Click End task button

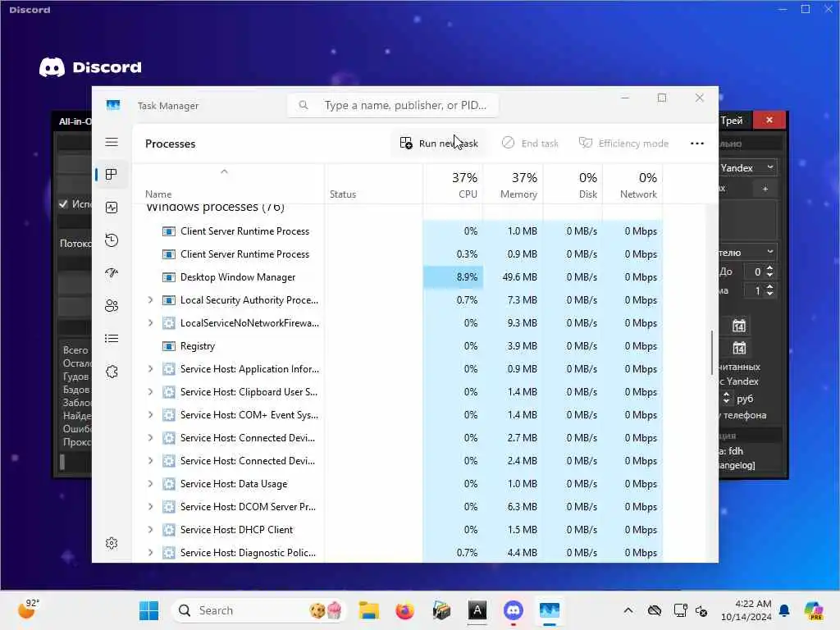[530, 144]
